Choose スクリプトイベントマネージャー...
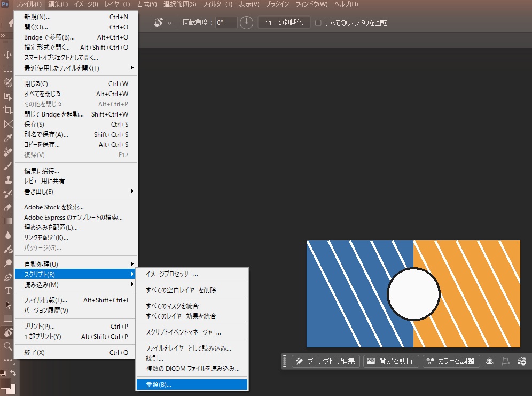 192,332
